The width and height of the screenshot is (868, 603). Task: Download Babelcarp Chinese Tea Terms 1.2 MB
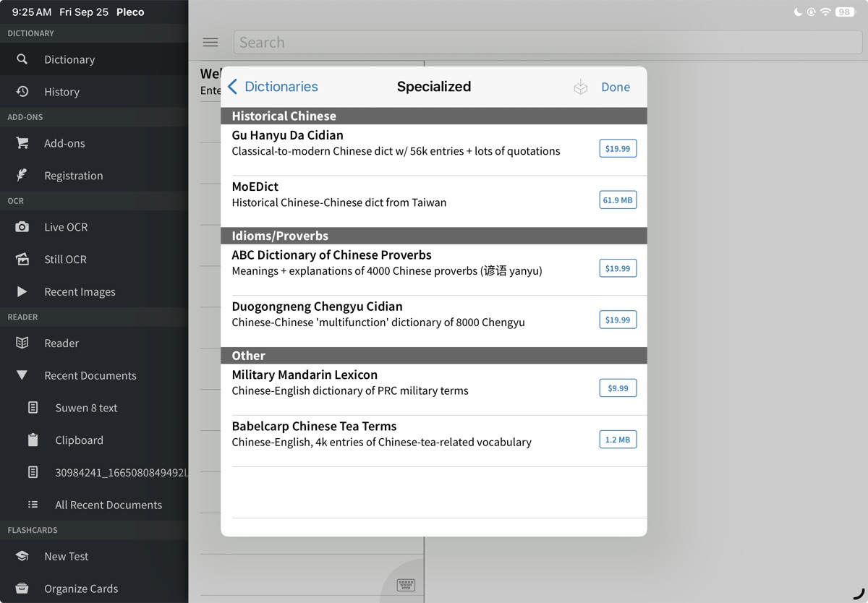[x=618, y=440]
